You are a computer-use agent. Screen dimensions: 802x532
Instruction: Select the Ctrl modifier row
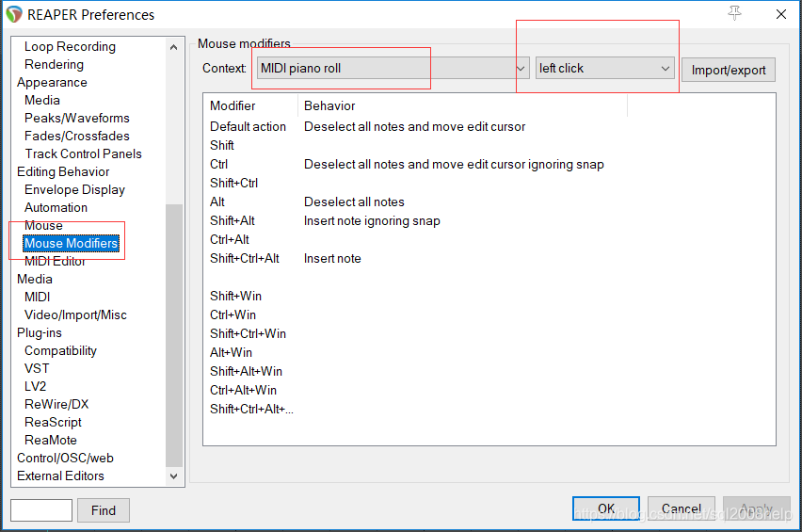(x=489, y=165)
